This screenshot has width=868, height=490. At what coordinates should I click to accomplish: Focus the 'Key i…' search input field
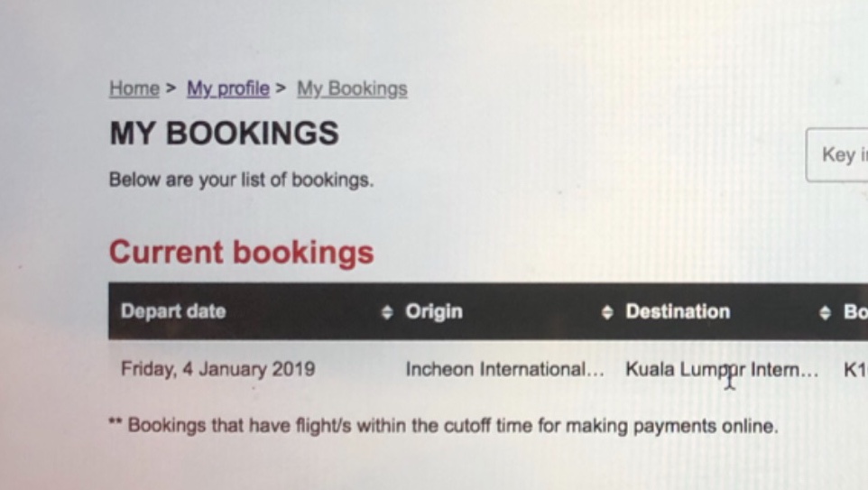pyautogui.click(x=839, y=155)
